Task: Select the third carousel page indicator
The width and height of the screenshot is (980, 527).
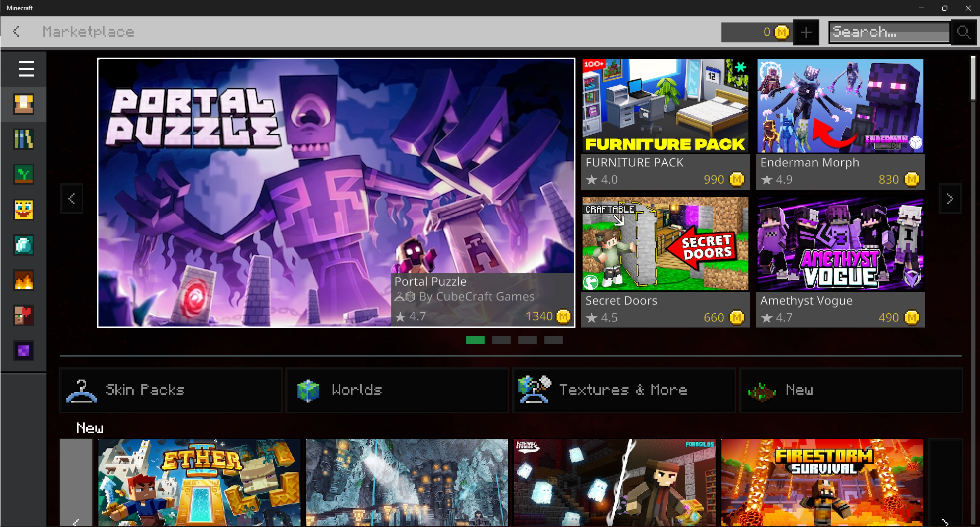Action: pyautogui.click(x=527, y=340)
